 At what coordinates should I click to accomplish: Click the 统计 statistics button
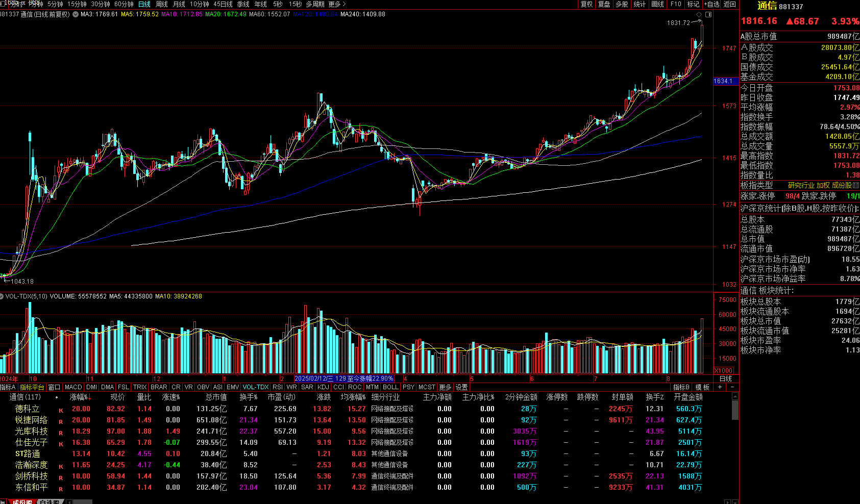(x=640, y=4)
